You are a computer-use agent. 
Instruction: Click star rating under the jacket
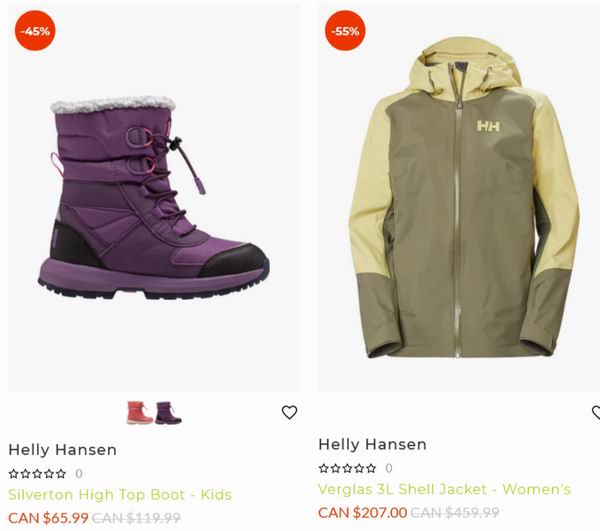(347, 468)
